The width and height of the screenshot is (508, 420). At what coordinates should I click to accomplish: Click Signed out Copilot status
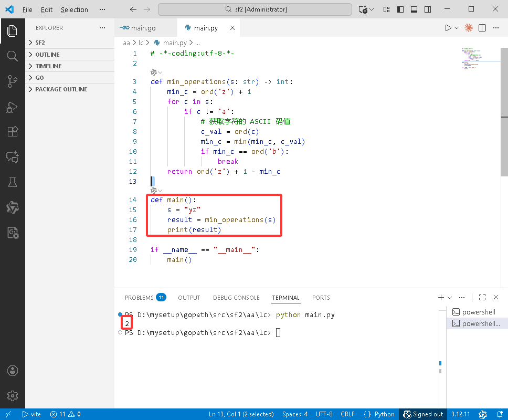pos(423,414)
